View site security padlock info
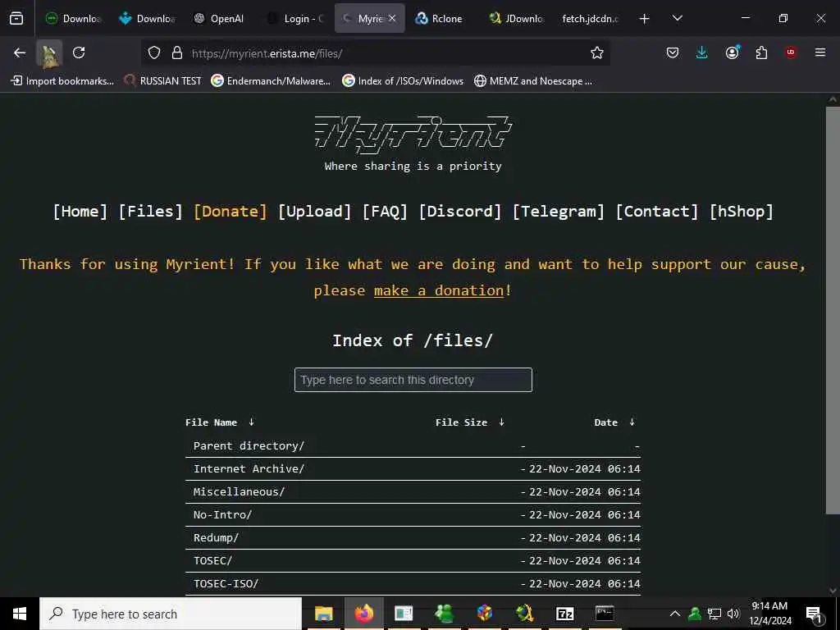This screenshot has width=840, height=630. pyautogui.click(x=177, y=52)
